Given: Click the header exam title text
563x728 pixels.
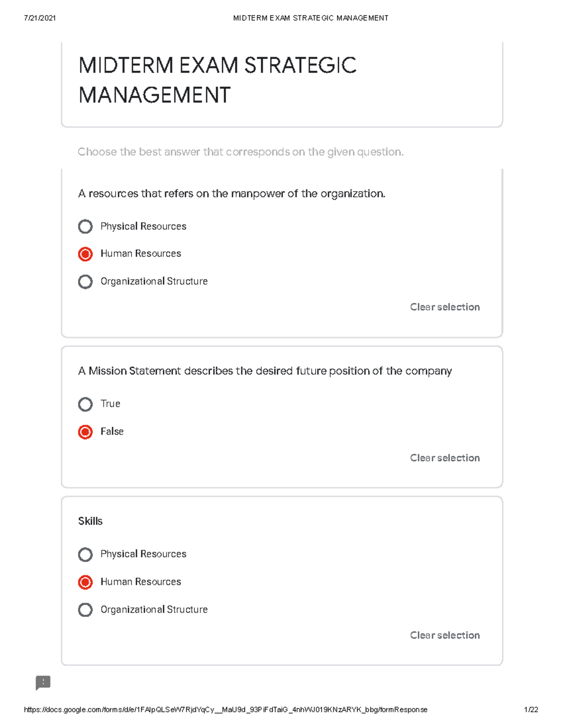Looking at the screenshot, I should tap(311, 18).
